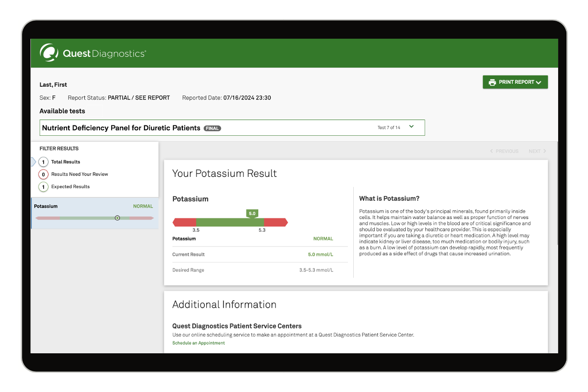This screenshot has height=392, width=588.
Task: Click the FINAL status badge
Action: (212, 128)
